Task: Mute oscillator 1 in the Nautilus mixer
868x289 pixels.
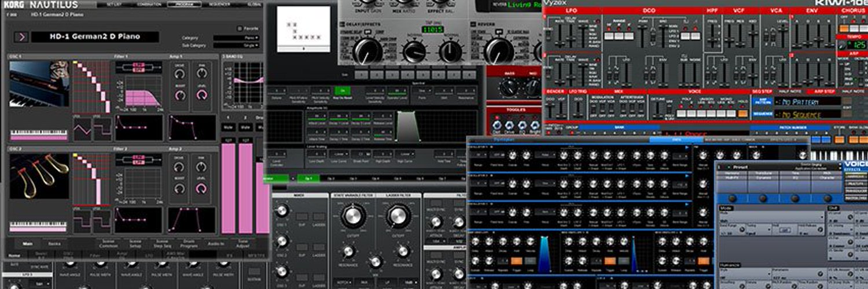Action: pyautogui.click(x=229, y=127)
